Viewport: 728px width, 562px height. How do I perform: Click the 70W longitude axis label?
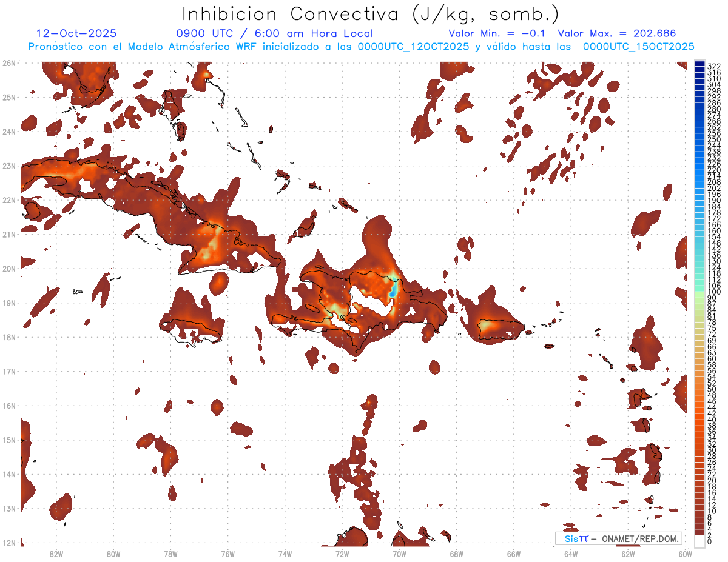click(x=399, y=553)
